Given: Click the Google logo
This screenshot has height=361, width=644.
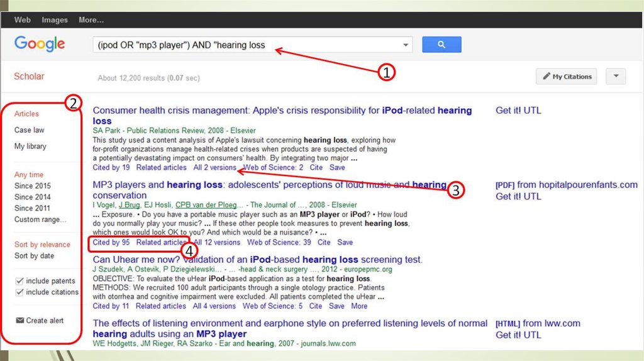Looking at the screenshot, I should point(40,44).
